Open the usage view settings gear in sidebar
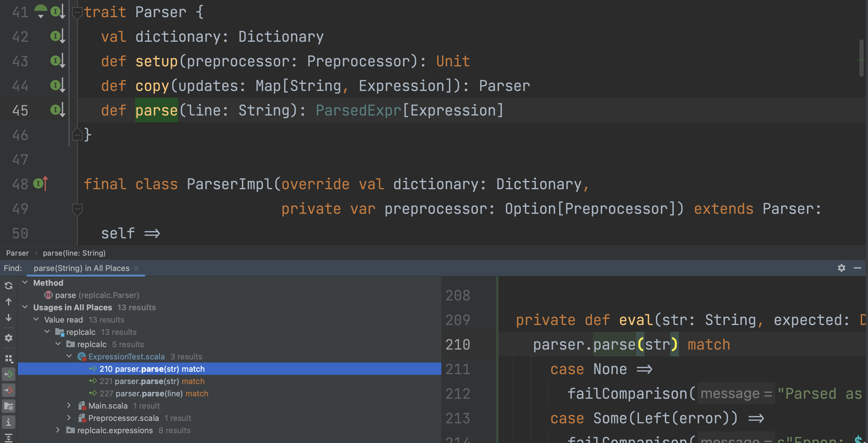The image size is (868, 443). click(8, 338)
